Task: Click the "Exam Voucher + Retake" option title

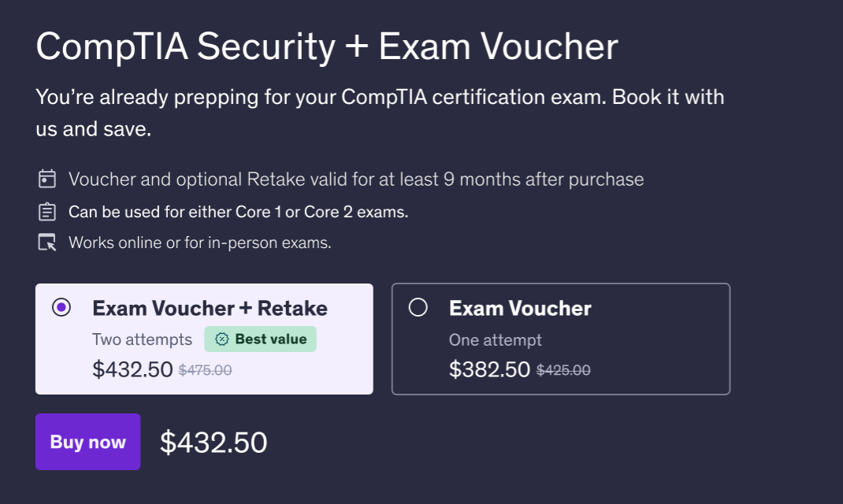Action: 210,308
